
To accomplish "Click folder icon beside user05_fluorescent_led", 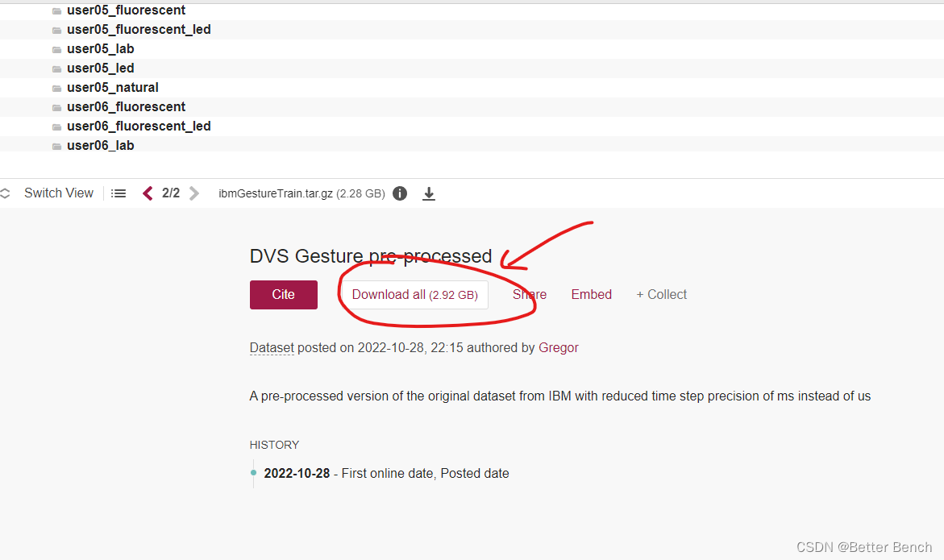I will coord(56,31).
